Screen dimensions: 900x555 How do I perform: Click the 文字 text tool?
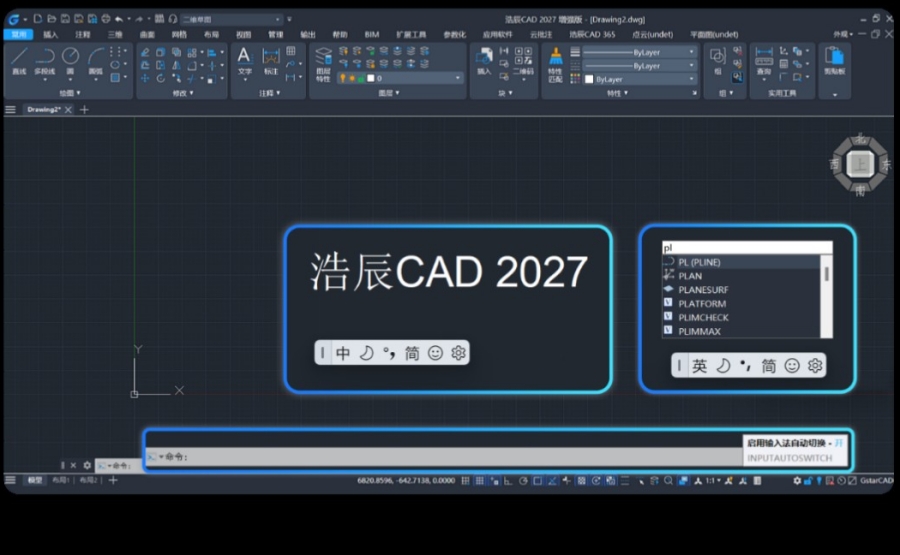[x=245, y=61]
